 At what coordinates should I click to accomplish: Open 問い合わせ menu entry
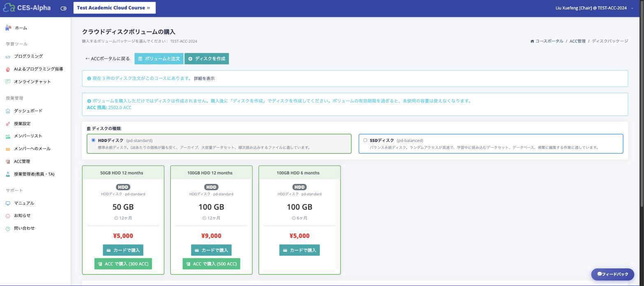click(x=24, y=228)
